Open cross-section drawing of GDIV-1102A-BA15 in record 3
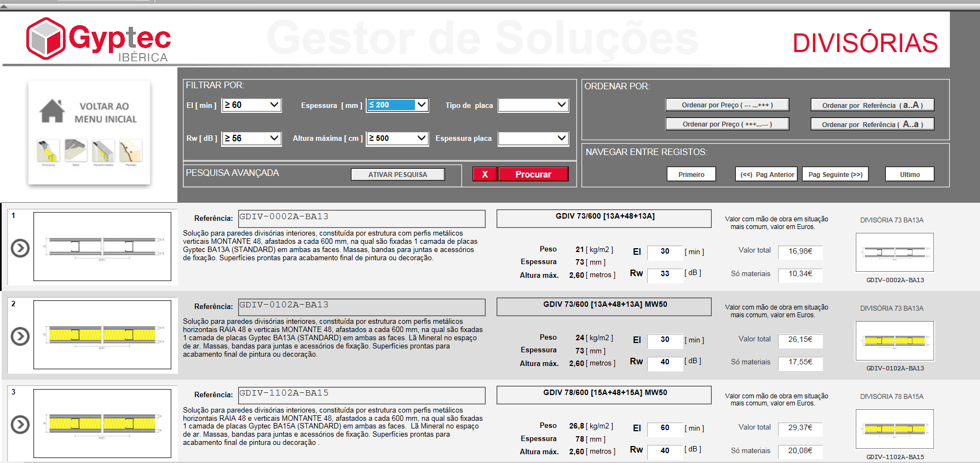This screenshot has height=463, width=980. (x=102, y=423)
